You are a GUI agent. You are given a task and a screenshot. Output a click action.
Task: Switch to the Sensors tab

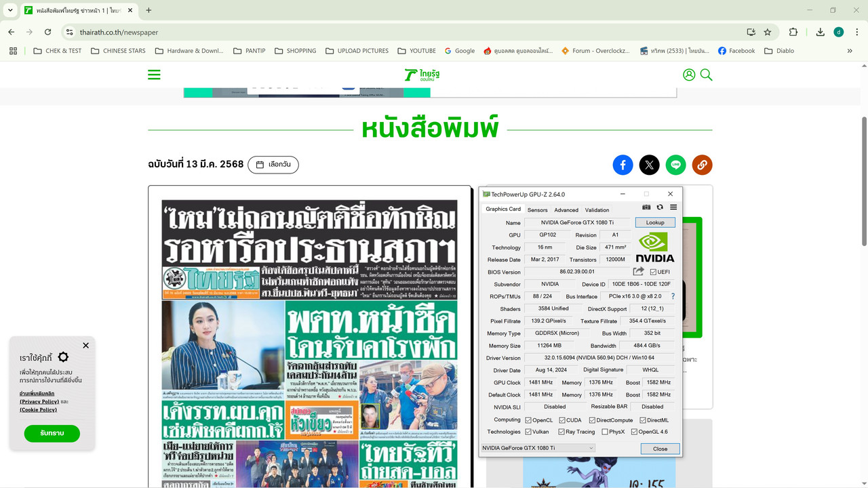[537, 210]
